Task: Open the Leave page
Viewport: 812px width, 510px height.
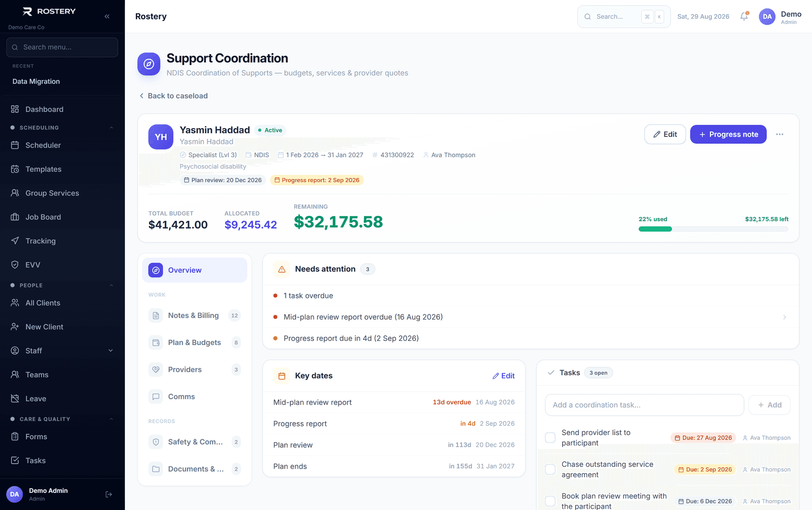Action: pos(62,399)
